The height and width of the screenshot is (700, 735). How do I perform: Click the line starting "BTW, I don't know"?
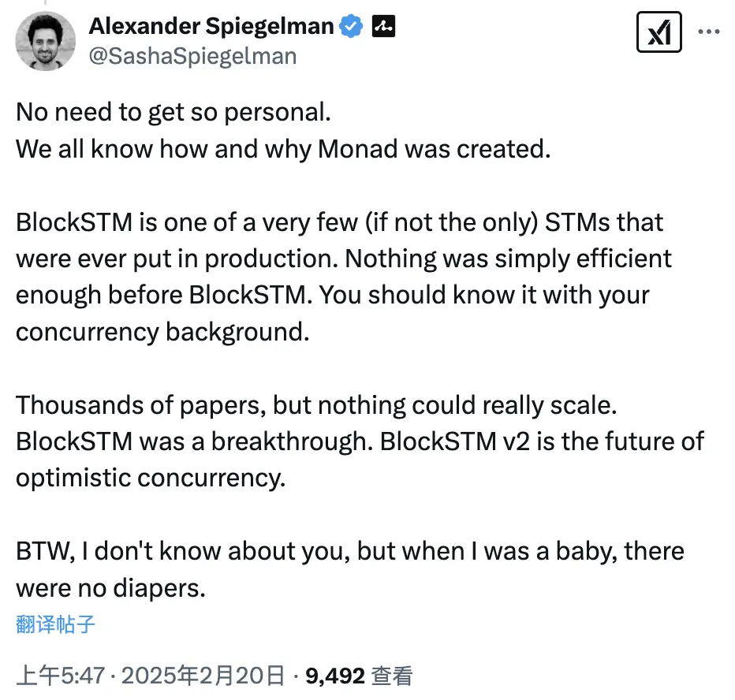349,550
